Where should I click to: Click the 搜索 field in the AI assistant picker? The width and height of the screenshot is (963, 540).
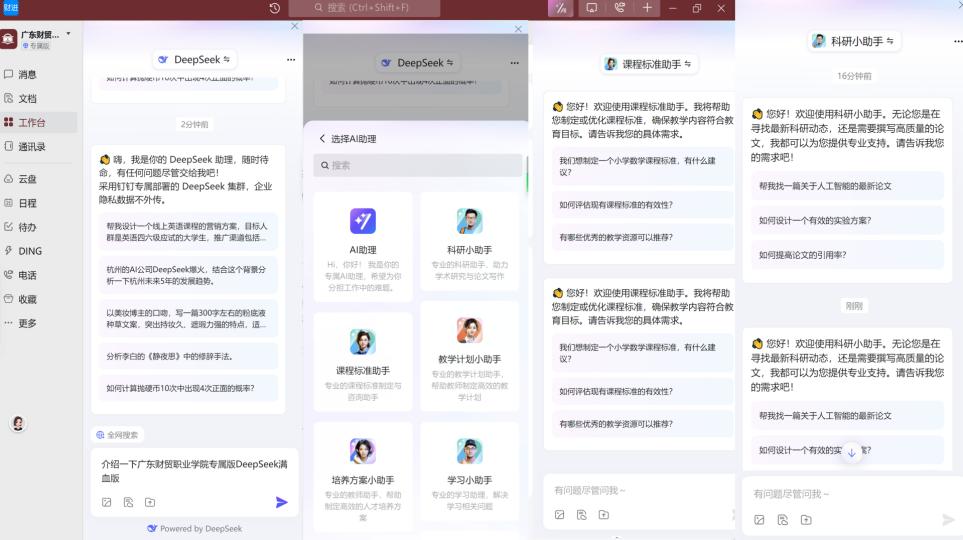tap(418, 165)
